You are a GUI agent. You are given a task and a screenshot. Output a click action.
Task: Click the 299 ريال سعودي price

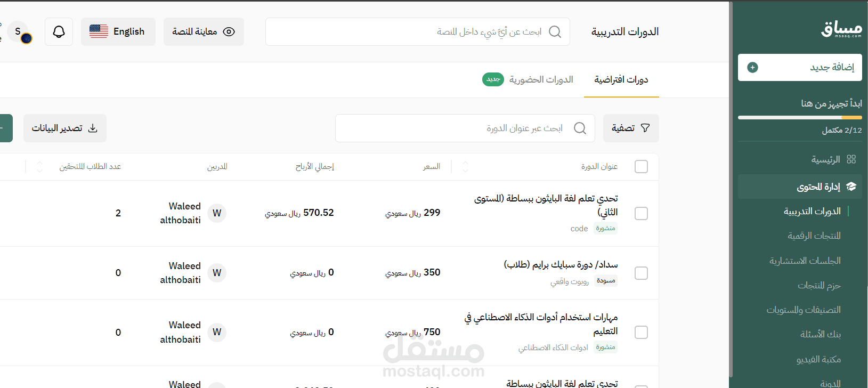[x=413, y=213]
